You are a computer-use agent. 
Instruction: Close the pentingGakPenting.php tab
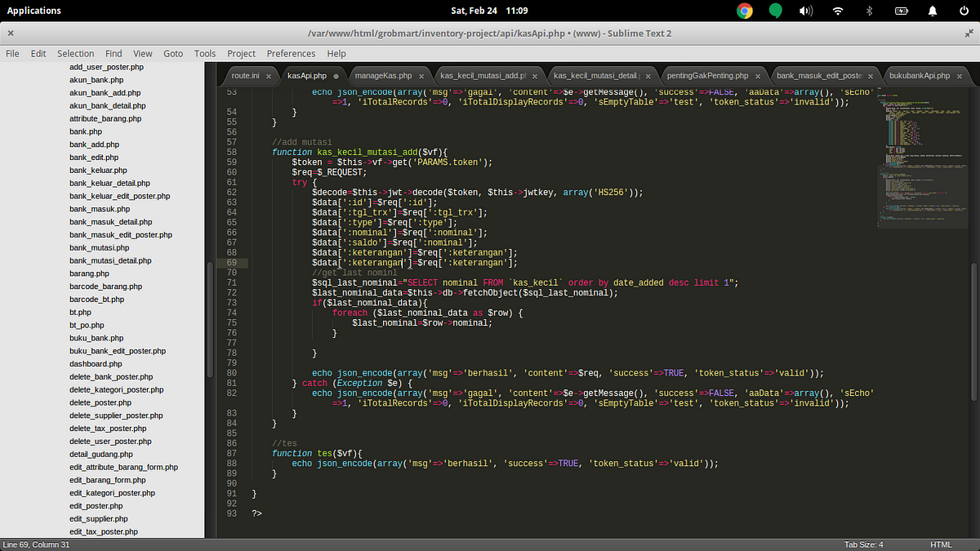click(x=759, y=75)
